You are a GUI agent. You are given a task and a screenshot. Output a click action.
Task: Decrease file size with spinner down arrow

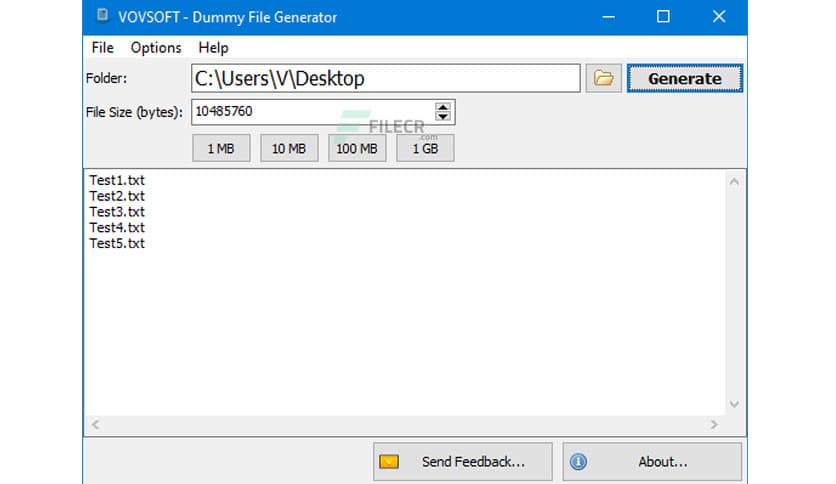443,117
